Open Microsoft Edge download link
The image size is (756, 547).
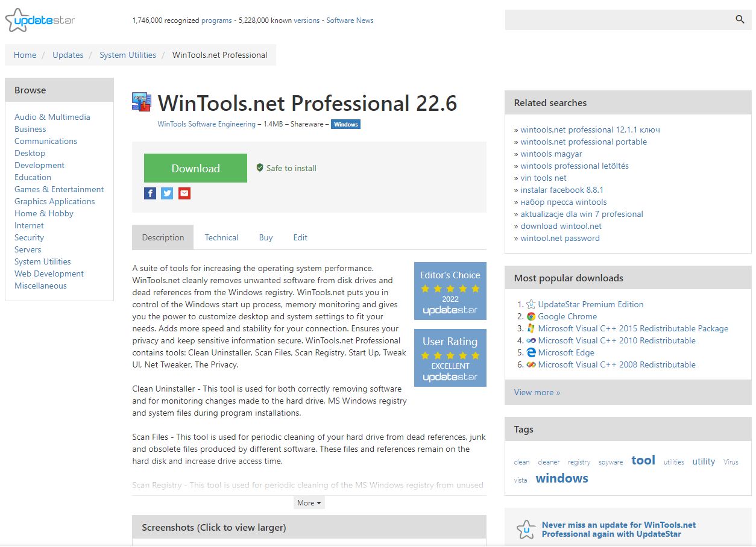[566, 352]
